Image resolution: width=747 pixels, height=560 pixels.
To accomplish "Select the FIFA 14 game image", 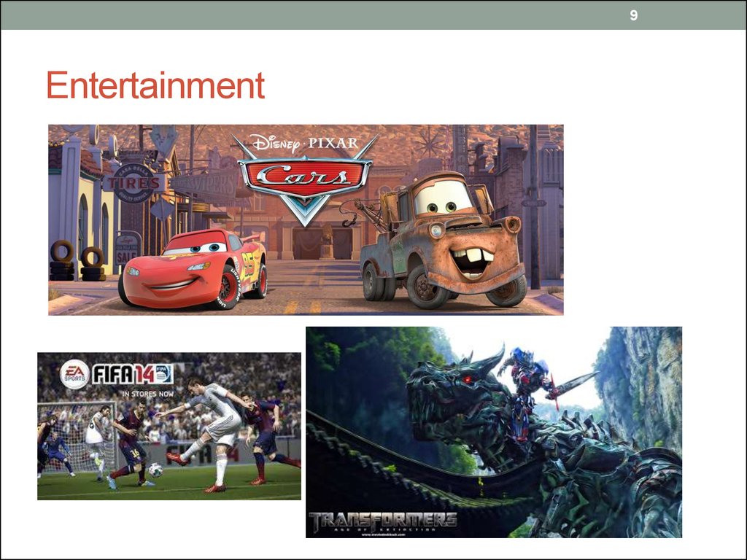I will coord(169,426).
